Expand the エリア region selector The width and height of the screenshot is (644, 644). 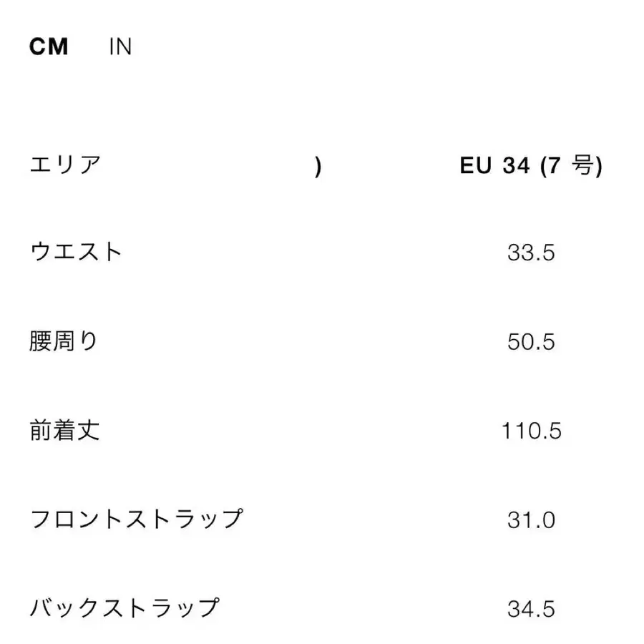[66, 165]
